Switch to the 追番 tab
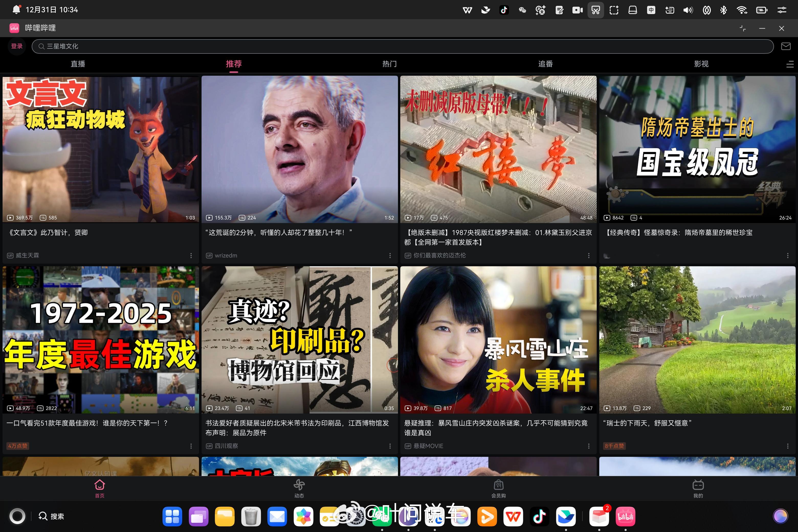 (x=545, y=64)
